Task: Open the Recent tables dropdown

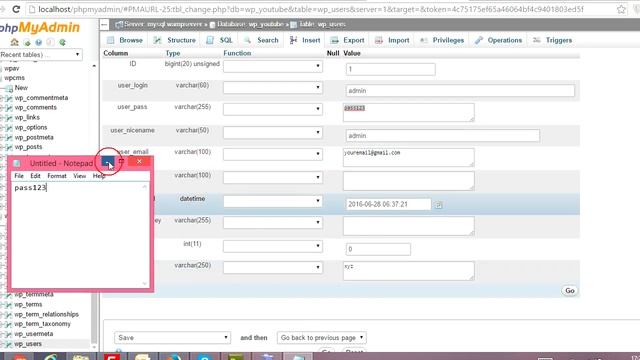Action: 41,55
